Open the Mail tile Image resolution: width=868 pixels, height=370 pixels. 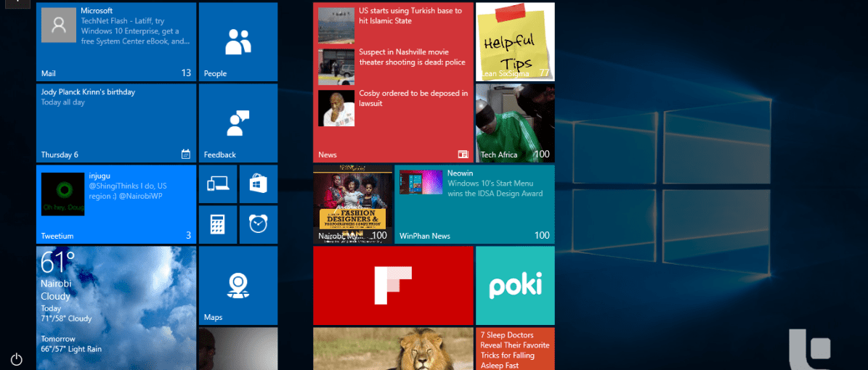[x=116, y=42]
